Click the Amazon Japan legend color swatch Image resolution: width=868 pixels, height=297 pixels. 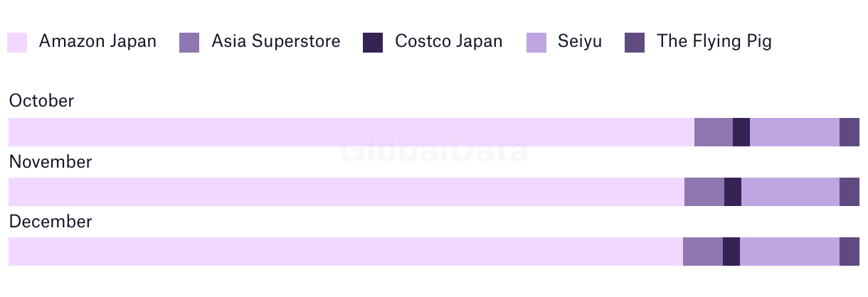coord(17,42)
